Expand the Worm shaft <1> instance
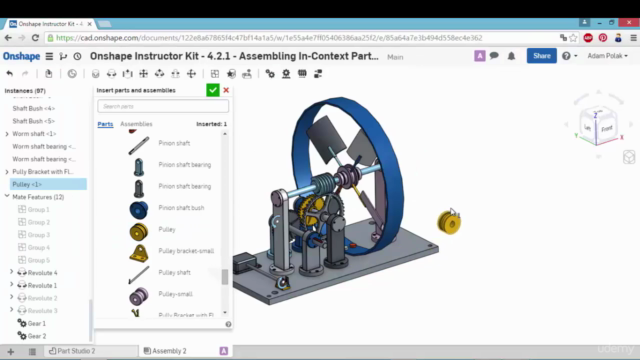The height and width of the screenshot is (360, 640). pyautogui.click(x=7, y=134)
